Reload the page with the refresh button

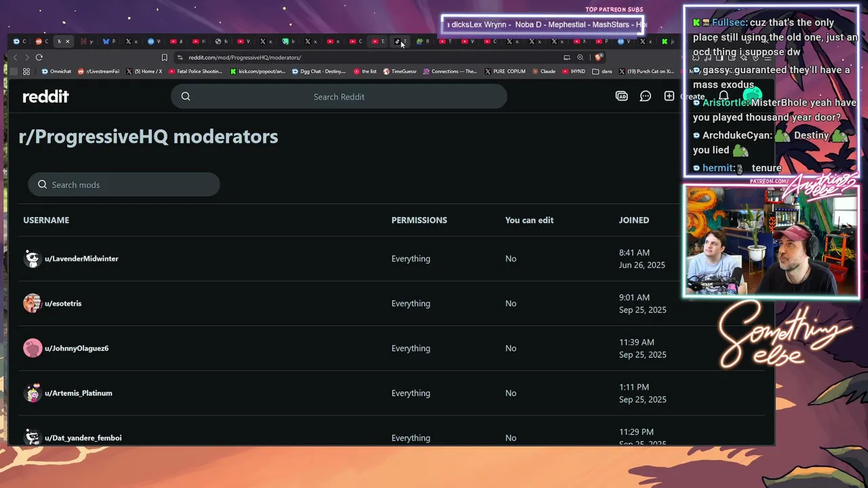[39, 58]
